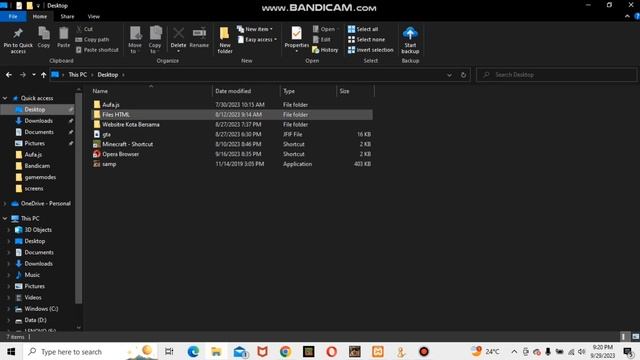The width and height of the screenshot is (640, 360).
Task: Create a New folder from the ribbon
Action: 225,40
